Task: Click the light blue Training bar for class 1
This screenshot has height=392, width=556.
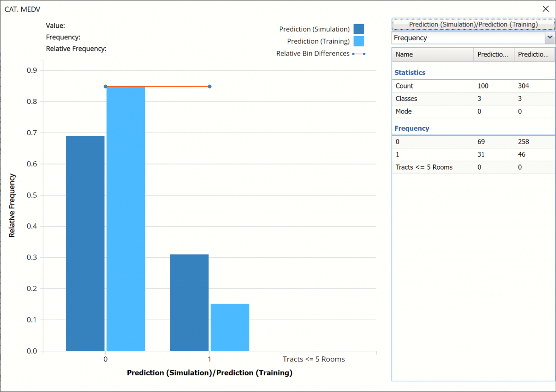Action: coord(230,327)
